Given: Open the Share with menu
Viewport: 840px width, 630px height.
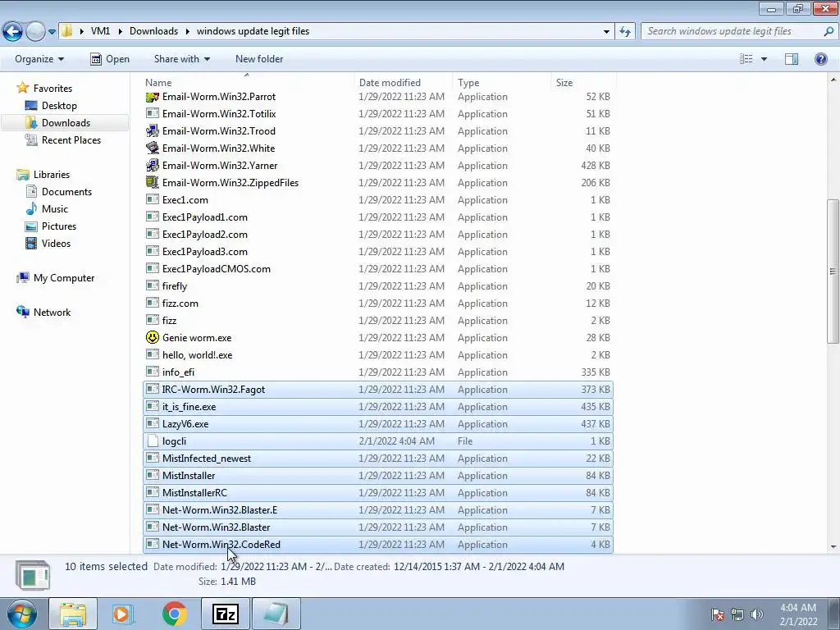Looking at the screenshot, I should [182, 59].
